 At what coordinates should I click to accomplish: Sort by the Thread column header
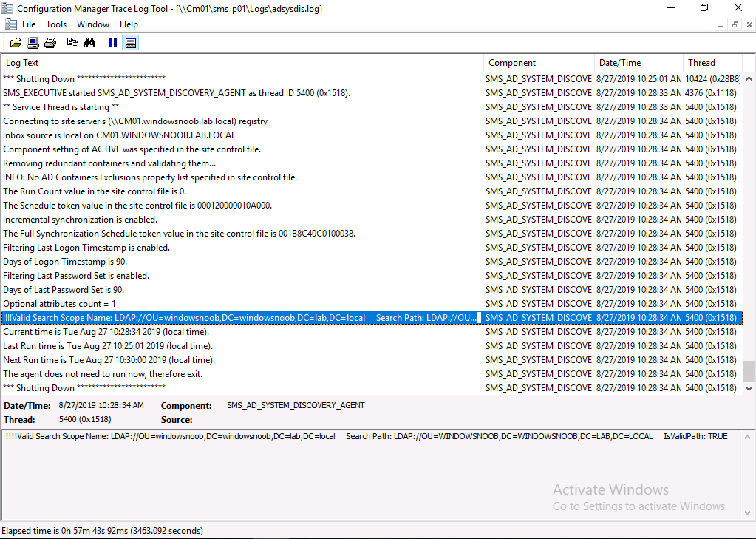coord(712,63)
